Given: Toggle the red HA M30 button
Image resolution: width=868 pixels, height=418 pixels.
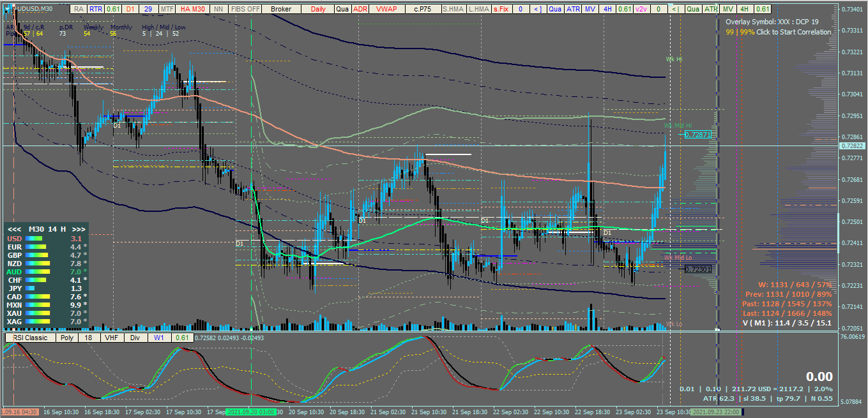Looking at the screenshot, I should pos(192,9).
